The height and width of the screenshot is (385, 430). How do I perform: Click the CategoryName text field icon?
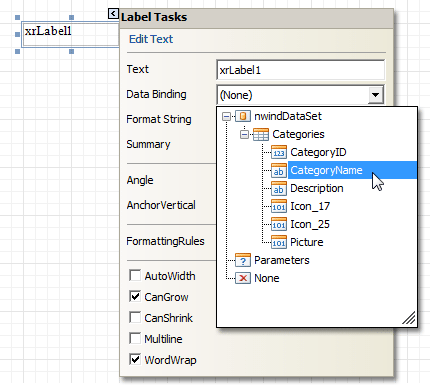point(279,170)
